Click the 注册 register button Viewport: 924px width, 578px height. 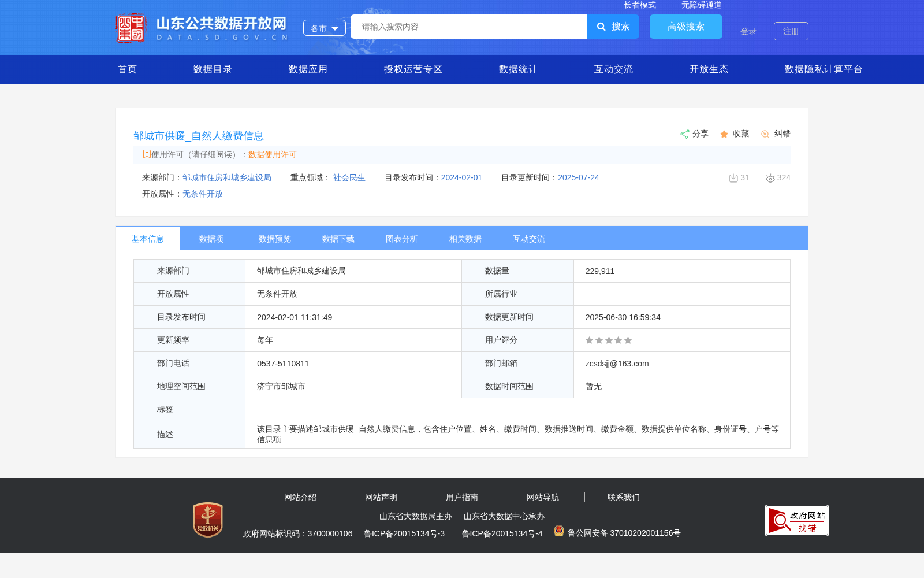pos(791,31)
